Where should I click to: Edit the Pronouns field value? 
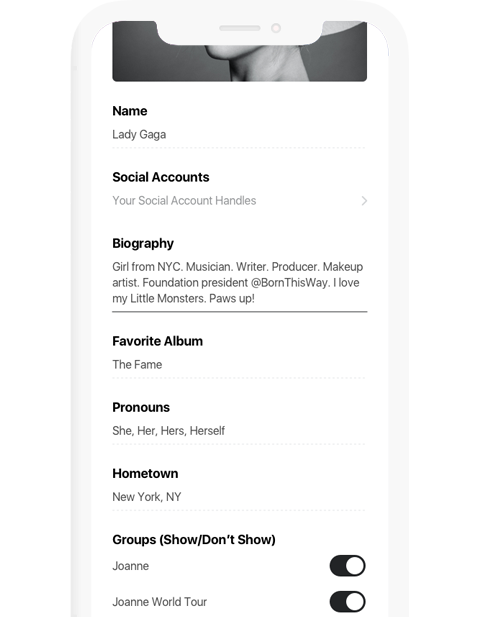[240, 431]
